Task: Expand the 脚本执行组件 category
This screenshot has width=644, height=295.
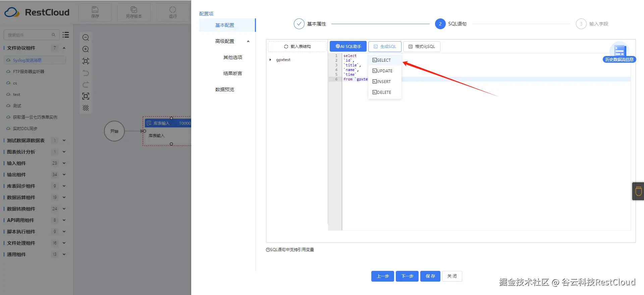Action: (x=64, y=232)
